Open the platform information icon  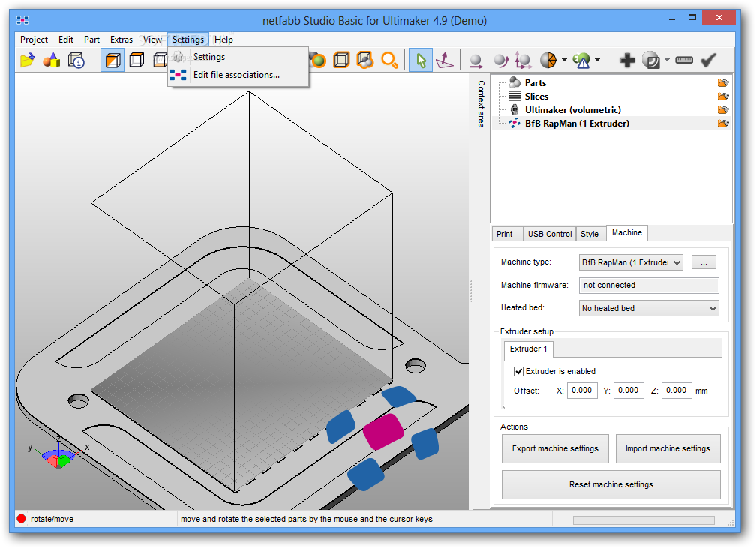coord(76,61)
